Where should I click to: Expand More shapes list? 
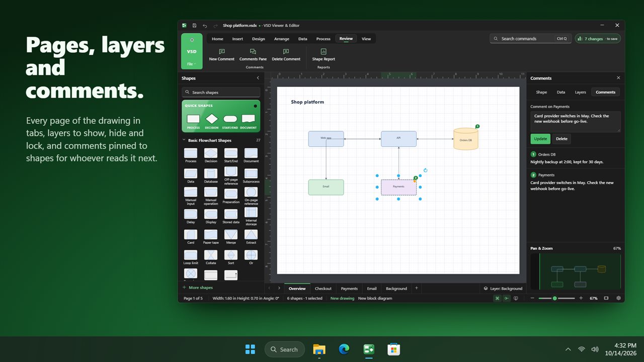click(x=198, y=288)
